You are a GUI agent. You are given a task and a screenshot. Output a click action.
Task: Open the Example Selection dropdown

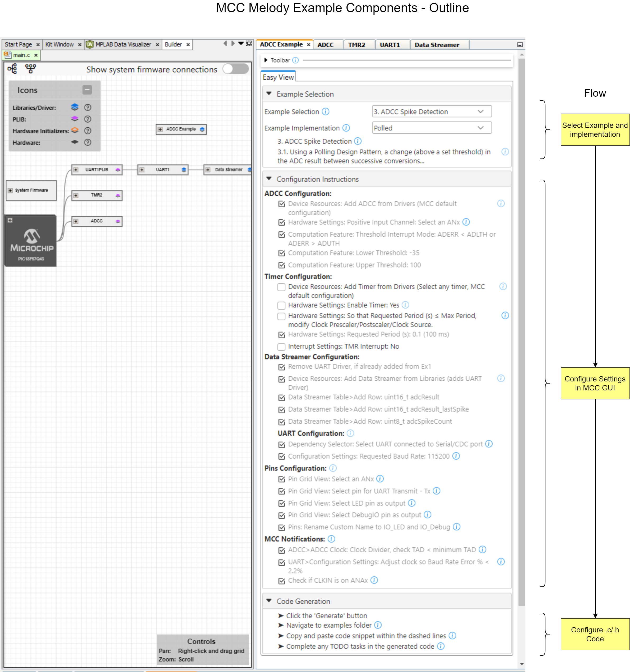[x=432, y=111]
